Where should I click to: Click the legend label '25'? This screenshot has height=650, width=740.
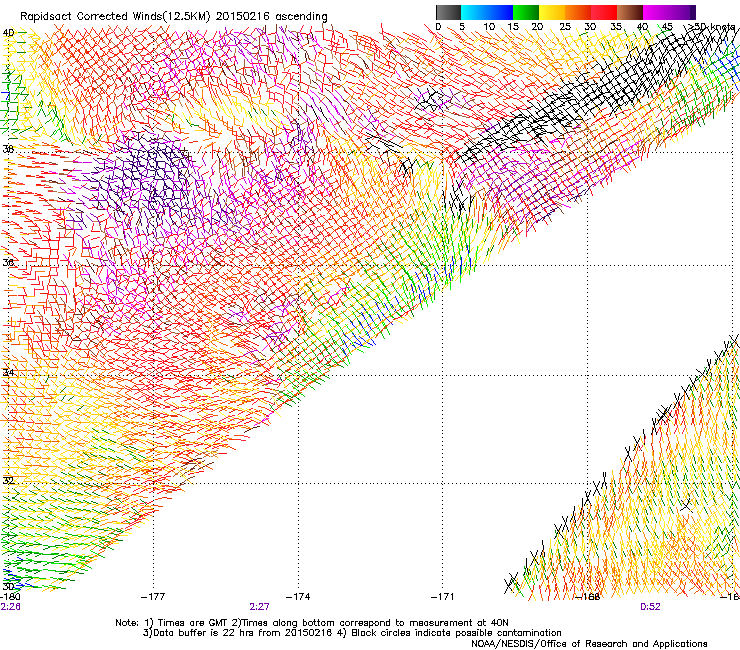click(565, 27)
